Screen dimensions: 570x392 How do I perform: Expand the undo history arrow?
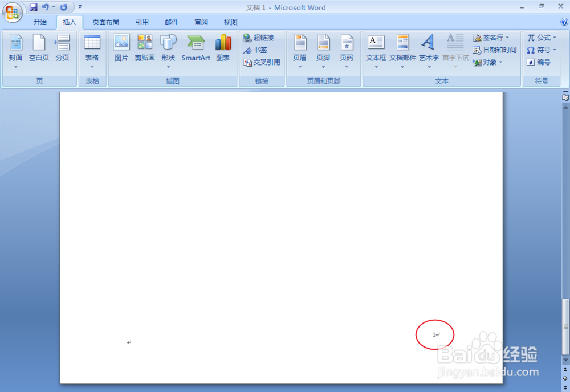click(x=54, y=7)
